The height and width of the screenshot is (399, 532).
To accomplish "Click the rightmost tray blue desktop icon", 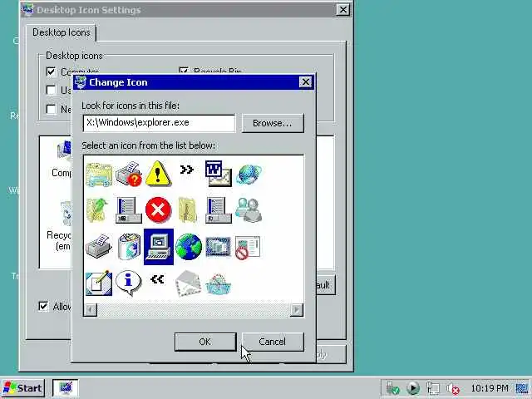I will click(522, 388).
